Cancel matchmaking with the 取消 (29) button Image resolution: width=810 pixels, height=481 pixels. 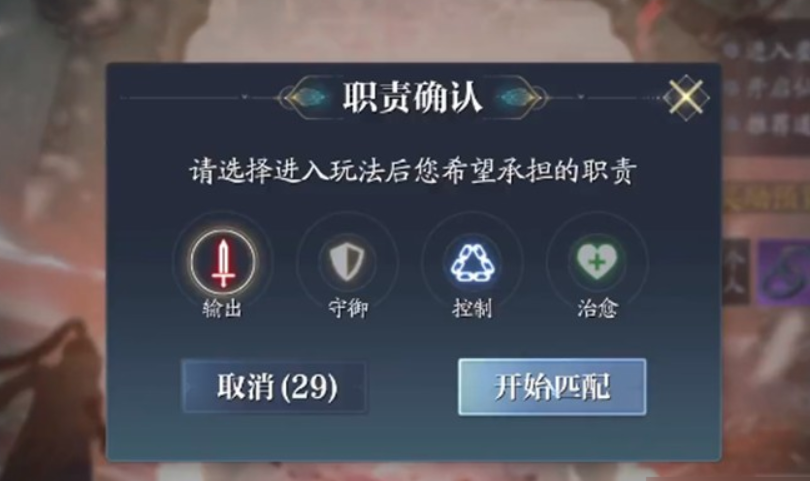pyautogui.click(x=275, y=387)
